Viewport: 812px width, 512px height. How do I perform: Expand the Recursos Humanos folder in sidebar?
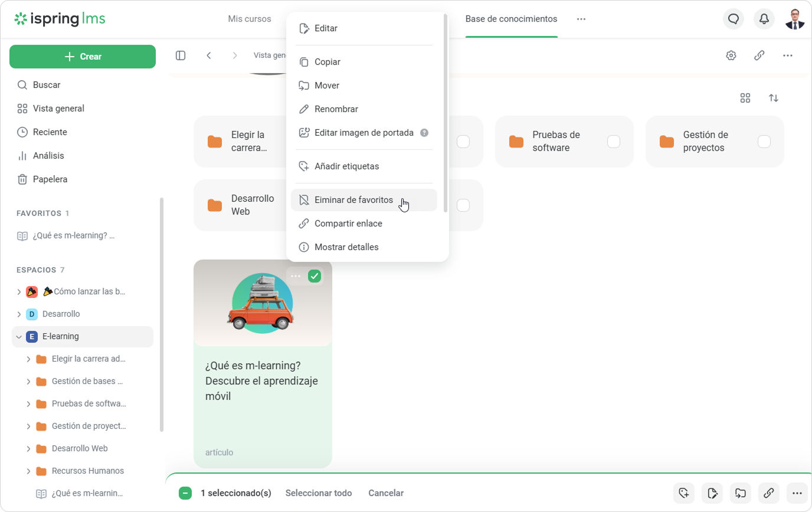pyautogui.click(x=28, y=471)
